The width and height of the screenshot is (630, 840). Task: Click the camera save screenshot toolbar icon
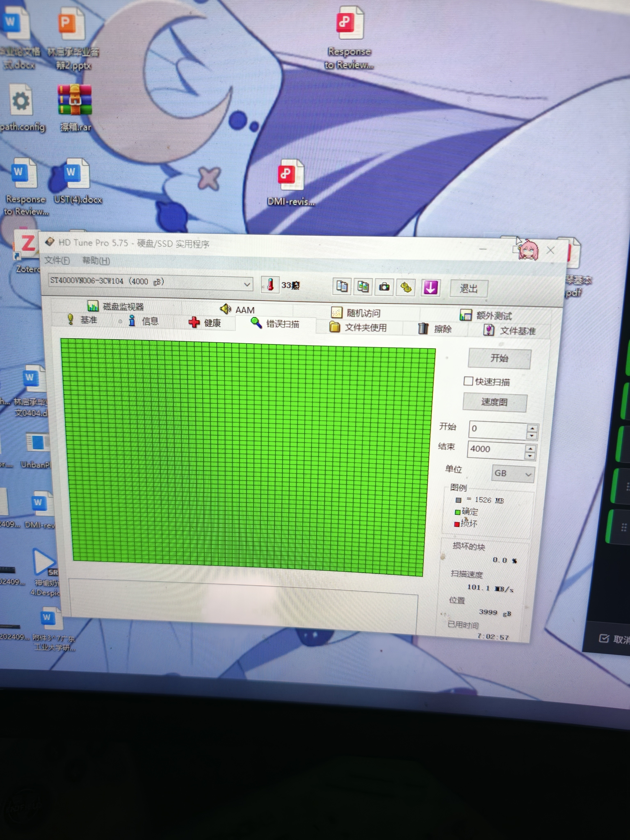coord(384,287)
